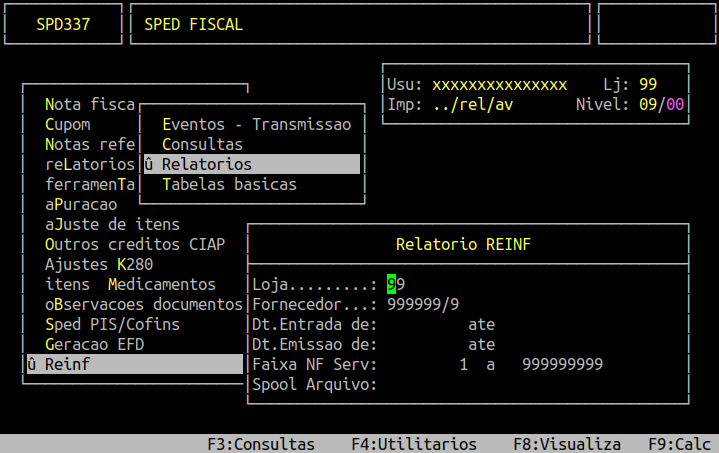719x453 pixels.
Task: Select the Cupom main menu item
Action: click(x=67, y=125)
